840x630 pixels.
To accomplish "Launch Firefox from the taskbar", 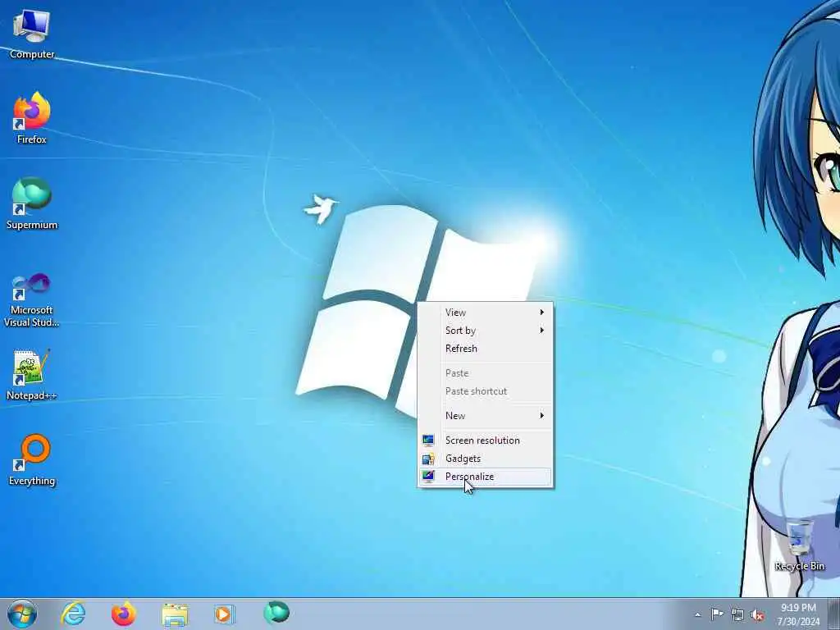I will [x=124, y=614].
